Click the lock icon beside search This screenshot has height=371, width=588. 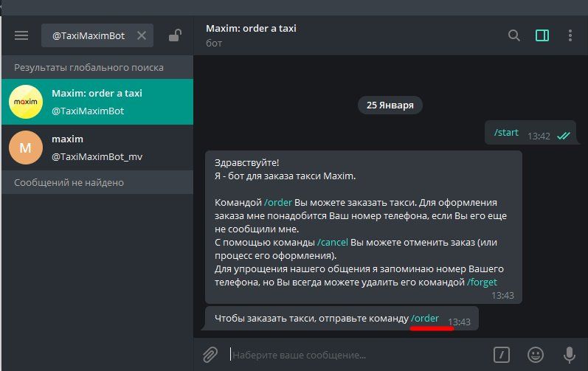pyautogui.click(x=175, y=35)
